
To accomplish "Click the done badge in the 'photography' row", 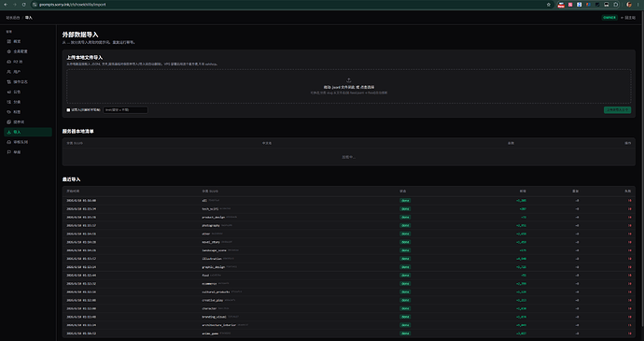I will pos(405,225).
